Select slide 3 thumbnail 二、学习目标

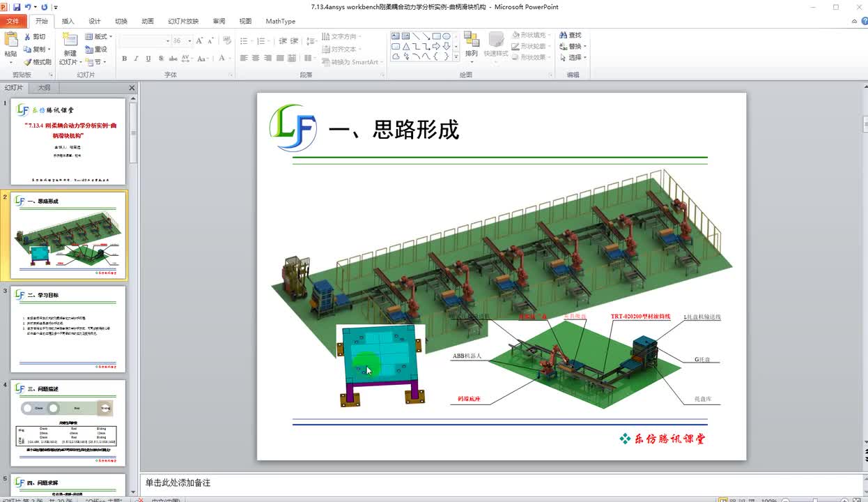coord(68,329)
